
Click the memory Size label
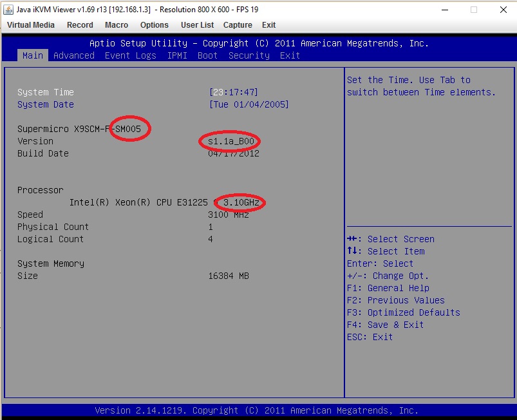coord(28,276)
